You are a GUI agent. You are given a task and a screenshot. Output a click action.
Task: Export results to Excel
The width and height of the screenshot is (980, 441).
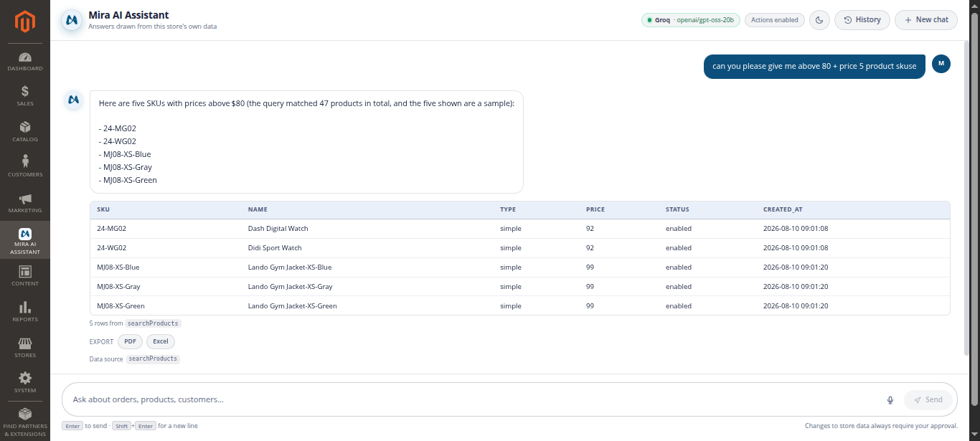161,342
